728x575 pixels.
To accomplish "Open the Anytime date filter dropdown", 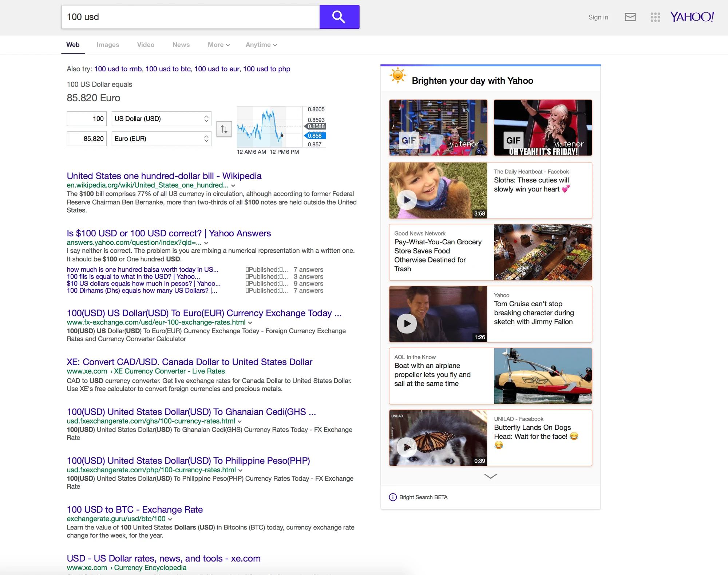I will (x=261, y=45).
